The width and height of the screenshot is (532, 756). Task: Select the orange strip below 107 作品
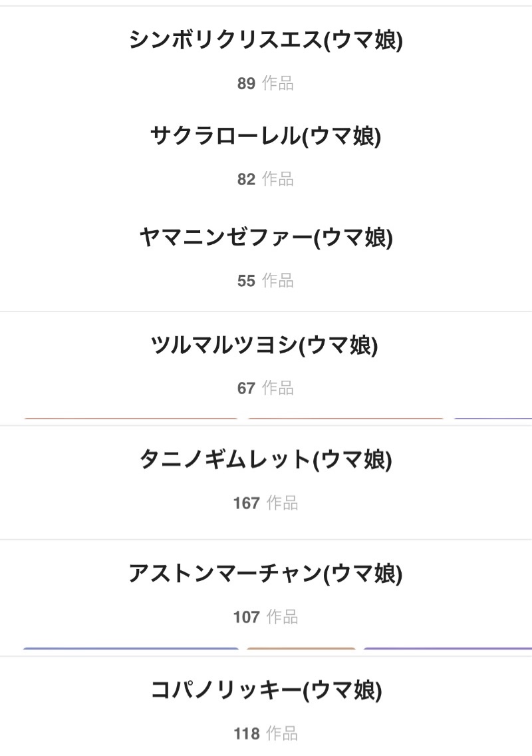(x=301, y=649)
